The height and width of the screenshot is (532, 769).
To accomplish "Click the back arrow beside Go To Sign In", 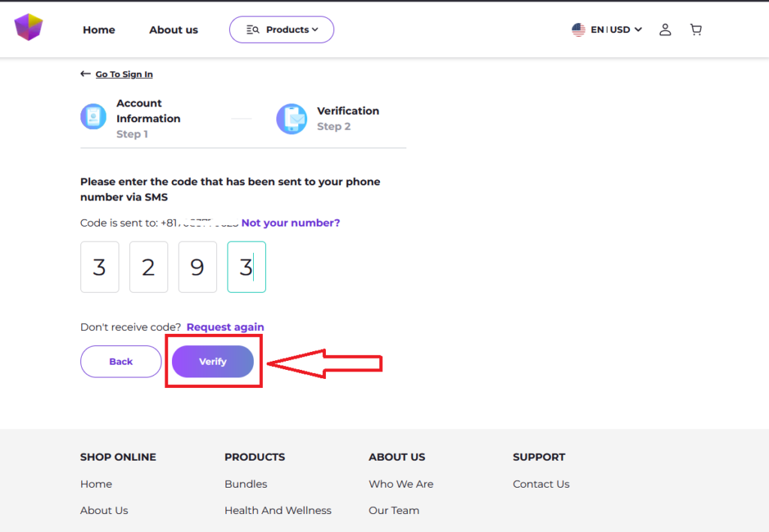I will pyautogui.click(x=86, y=74).
